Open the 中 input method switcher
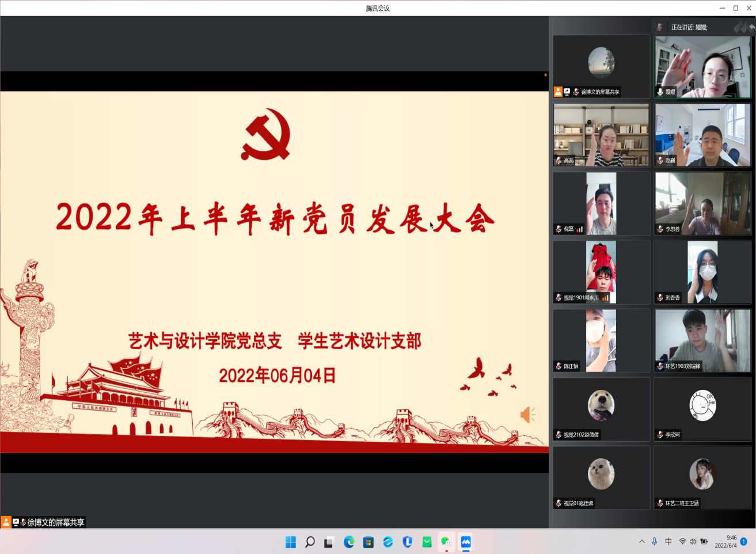This screenshot has height=554, width=756. point(668,541)
